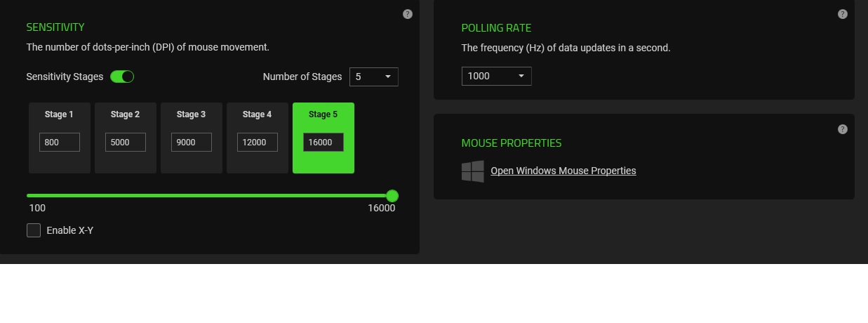Click the Stage 2 DPI field showing 5000
This screenshot has height=323, width=868.
tap(126, 143)
